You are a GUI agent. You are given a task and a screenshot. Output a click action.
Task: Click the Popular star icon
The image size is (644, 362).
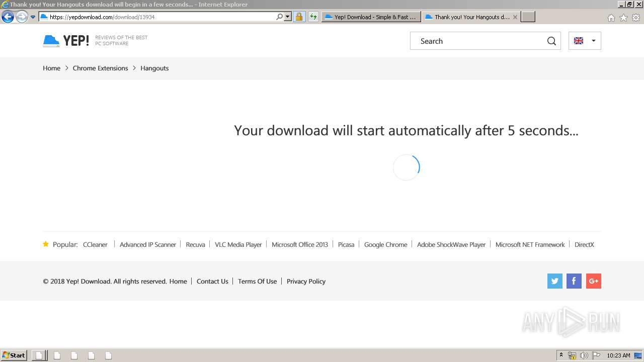46,244
